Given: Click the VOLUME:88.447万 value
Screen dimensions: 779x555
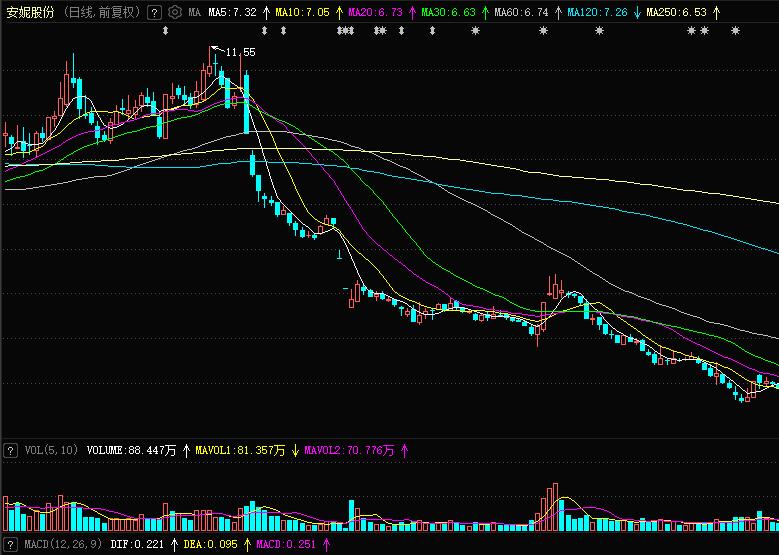Looking at the screenshot, I should 132,451.
